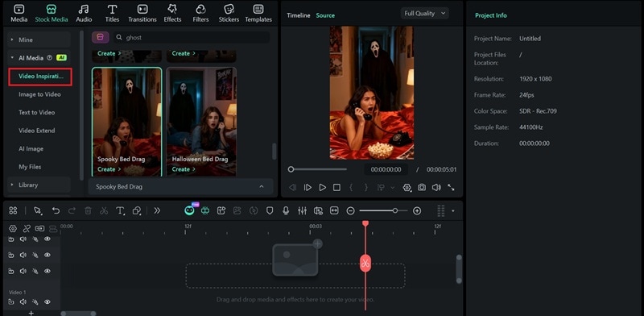644x316 pixels.
Task: Collapse the AI Media section
Action: [12, 58]
